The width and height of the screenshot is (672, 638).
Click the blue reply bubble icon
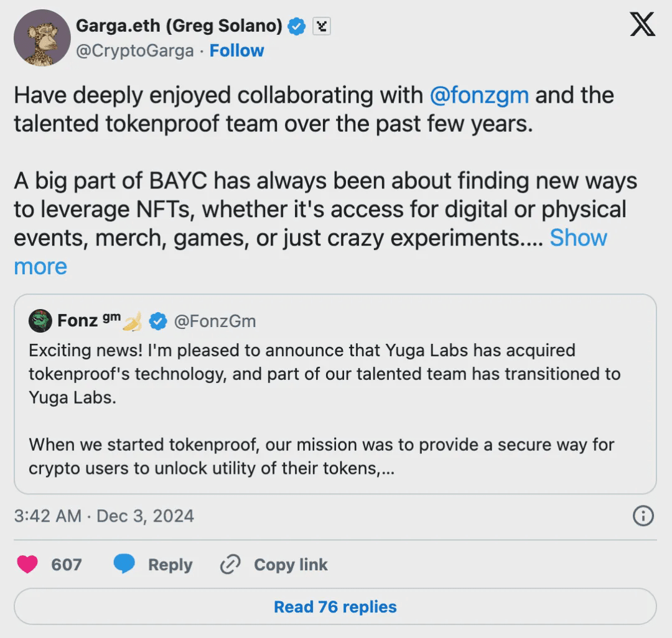coord(124,565)
